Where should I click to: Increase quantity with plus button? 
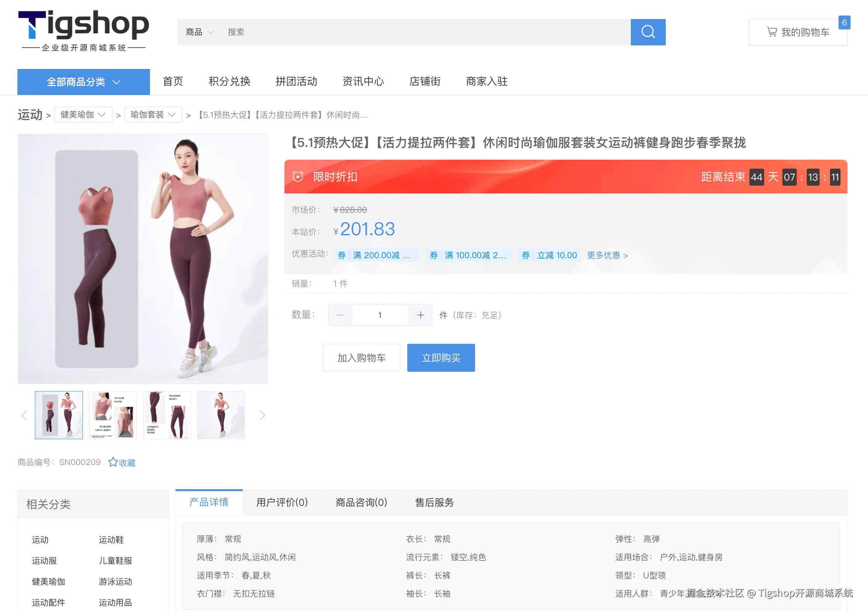(x=420, y=315)
